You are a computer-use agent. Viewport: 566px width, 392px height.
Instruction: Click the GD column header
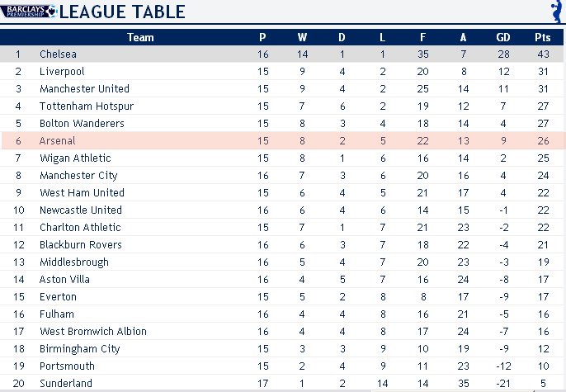point(503,37)
